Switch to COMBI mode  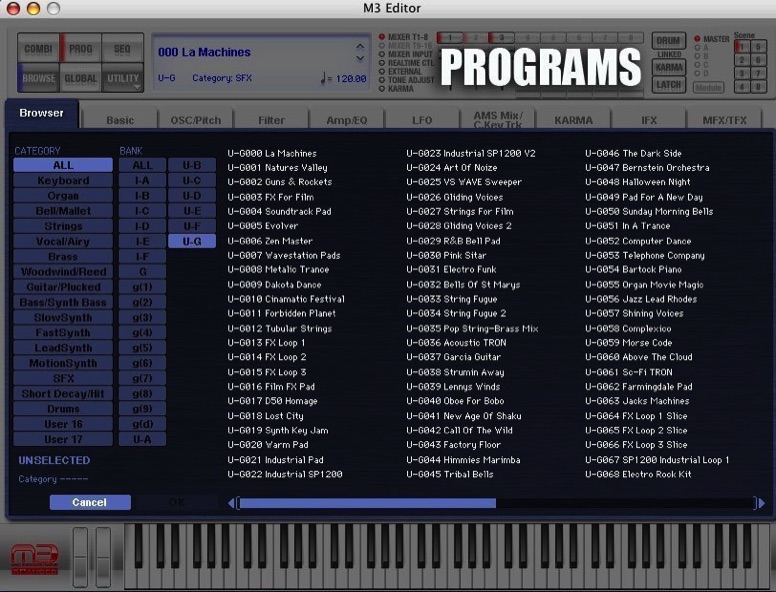(38, 49)
